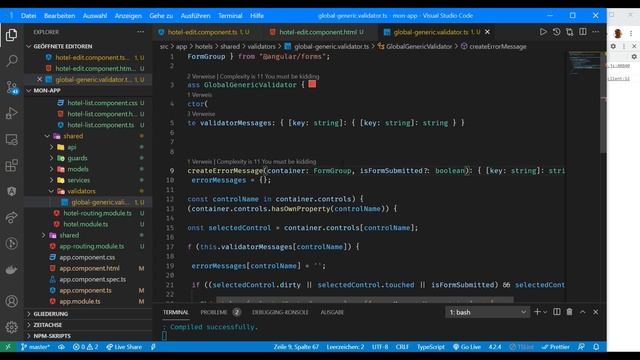Split the editor to the right
Image resolution: width=640 pixels, height=360 pixels.
pos(583,32)
